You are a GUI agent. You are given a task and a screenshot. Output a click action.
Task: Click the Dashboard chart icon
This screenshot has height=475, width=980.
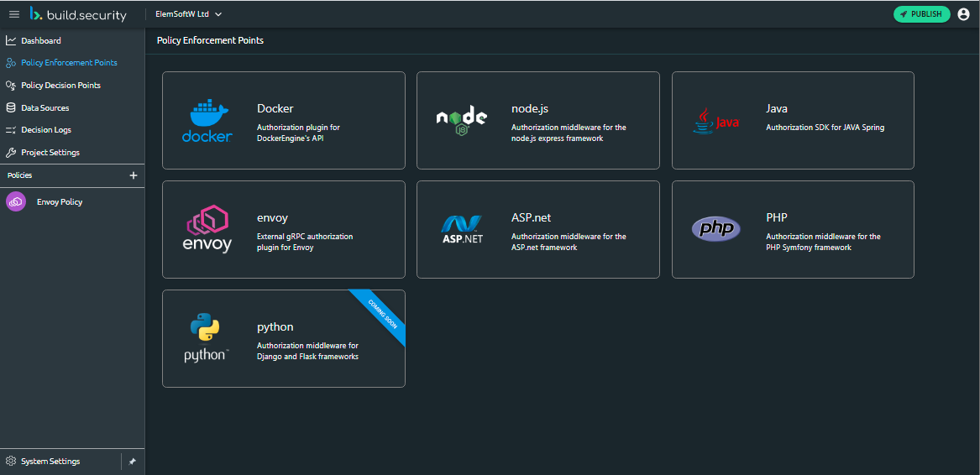click(11, 40)
